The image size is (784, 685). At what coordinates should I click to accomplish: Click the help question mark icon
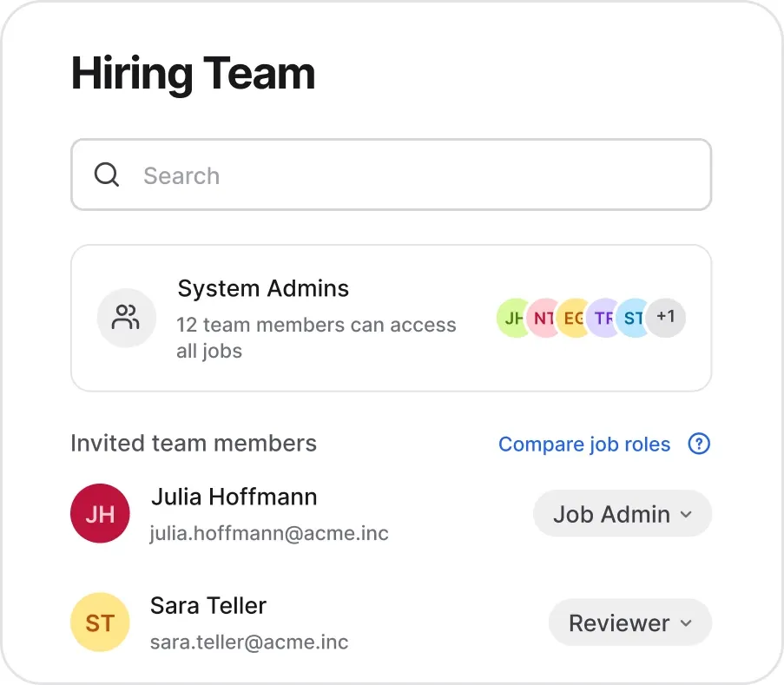699,444
